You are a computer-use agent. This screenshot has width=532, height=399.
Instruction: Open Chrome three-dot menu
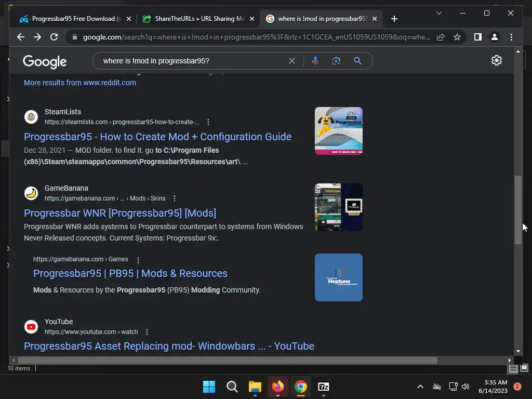(x=511, y=37)
